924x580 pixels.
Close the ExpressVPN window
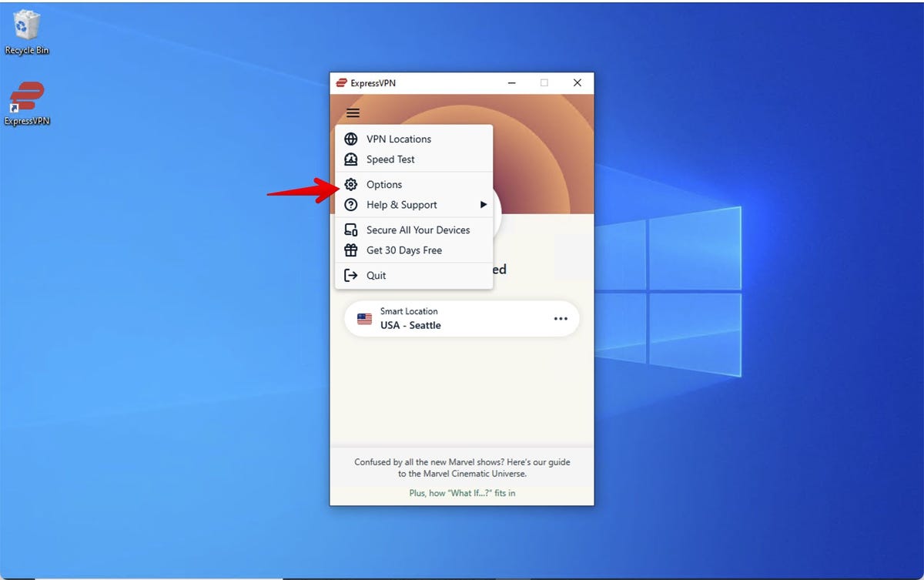coord(577,83)
